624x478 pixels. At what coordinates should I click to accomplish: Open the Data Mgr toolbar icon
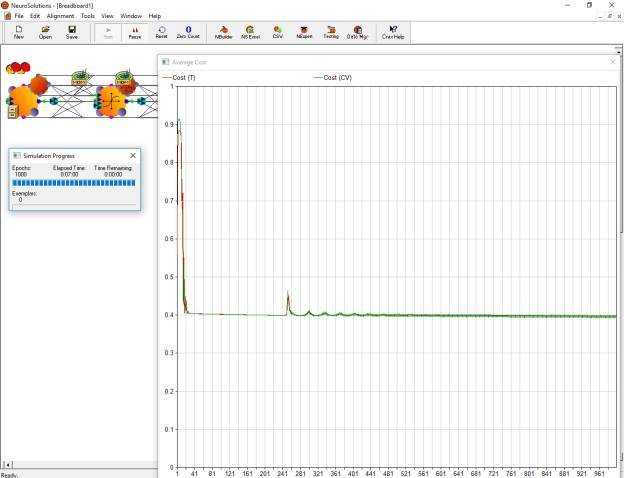357,32
